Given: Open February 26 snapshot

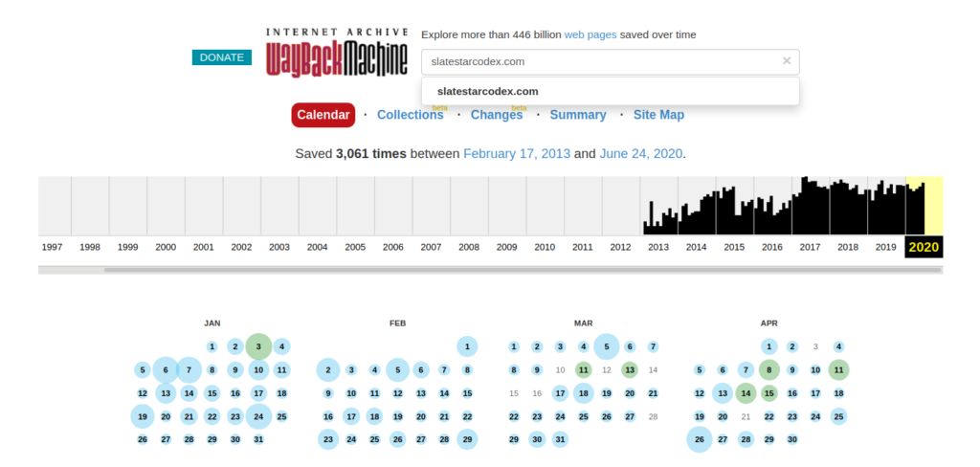Looking at the screenshot, I should [x=397, y=439].
